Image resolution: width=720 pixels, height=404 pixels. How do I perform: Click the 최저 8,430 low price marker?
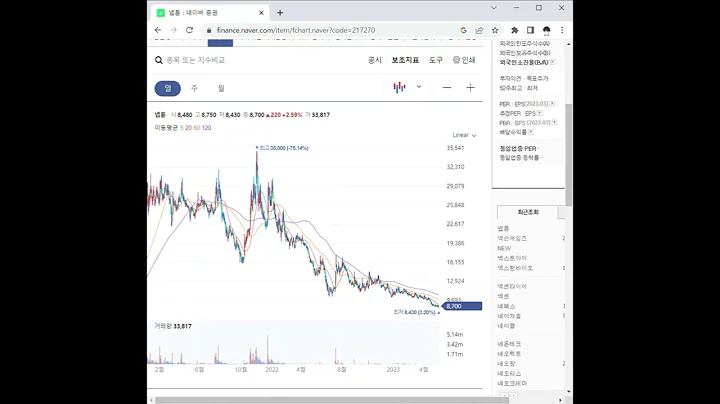(416, 312)
